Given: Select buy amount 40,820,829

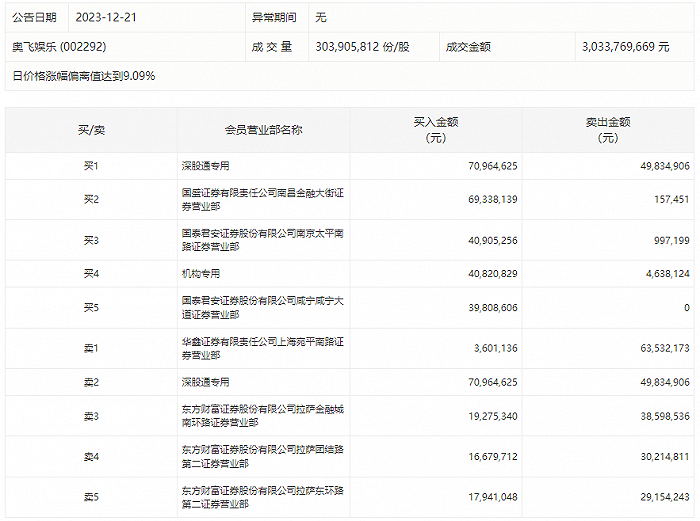Looking at the screenshot, I should click(493, 274).
